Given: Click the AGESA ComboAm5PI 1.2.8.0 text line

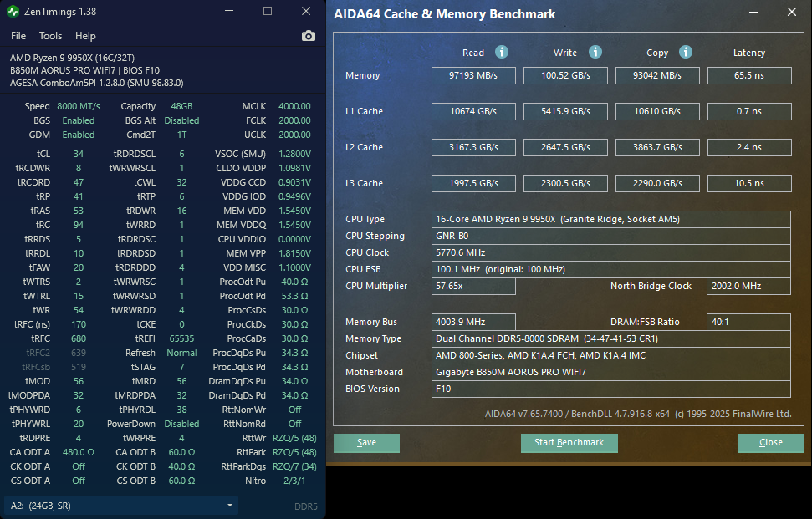Looking at the screenshot, I should 96,83.
